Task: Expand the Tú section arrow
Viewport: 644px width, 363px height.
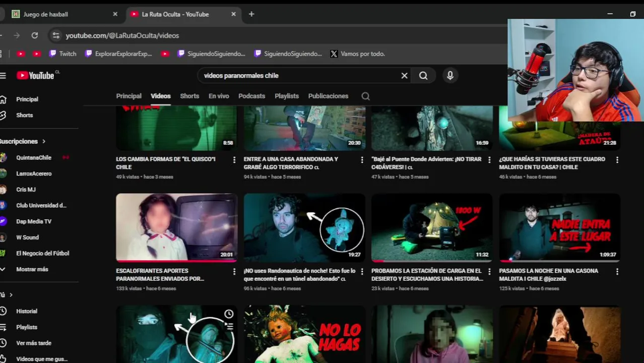Action: point(11,295)
